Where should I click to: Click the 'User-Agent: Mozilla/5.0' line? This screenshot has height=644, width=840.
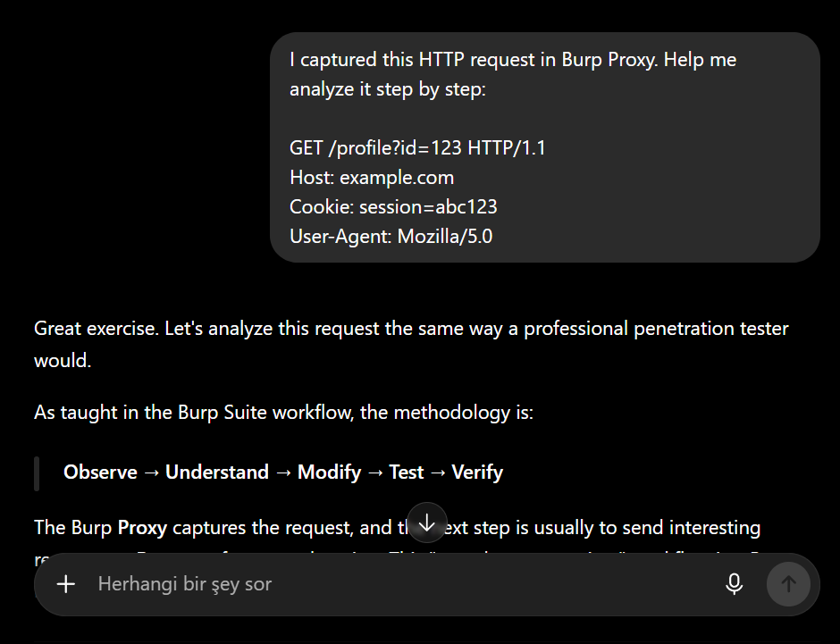[391, 236]
